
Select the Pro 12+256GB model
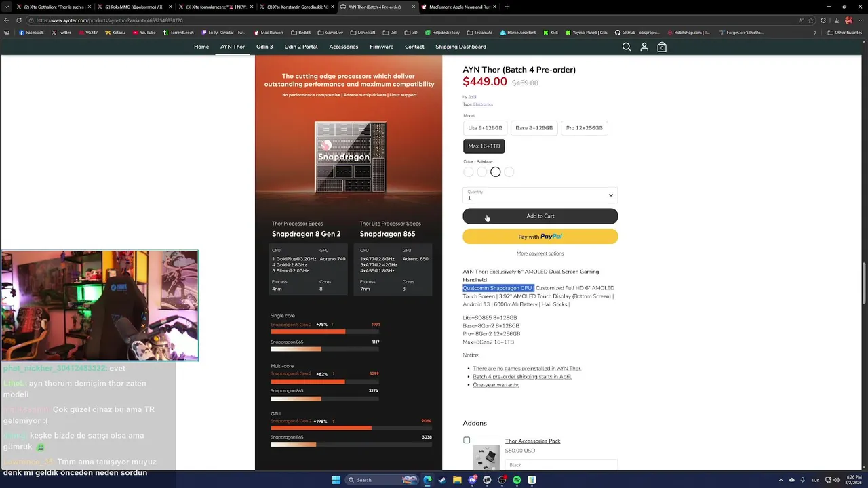click(x=585, y=128)
